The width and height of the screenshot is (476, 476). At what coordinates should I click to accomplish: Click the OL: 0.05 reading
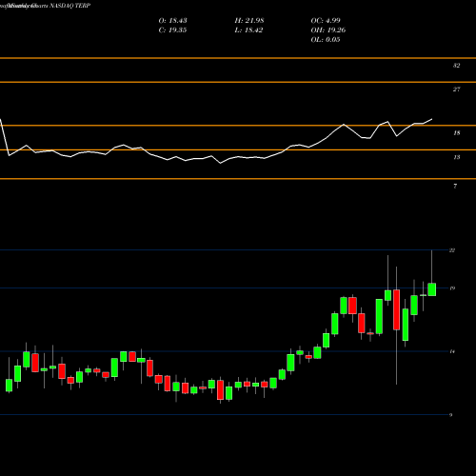[326, 40]
